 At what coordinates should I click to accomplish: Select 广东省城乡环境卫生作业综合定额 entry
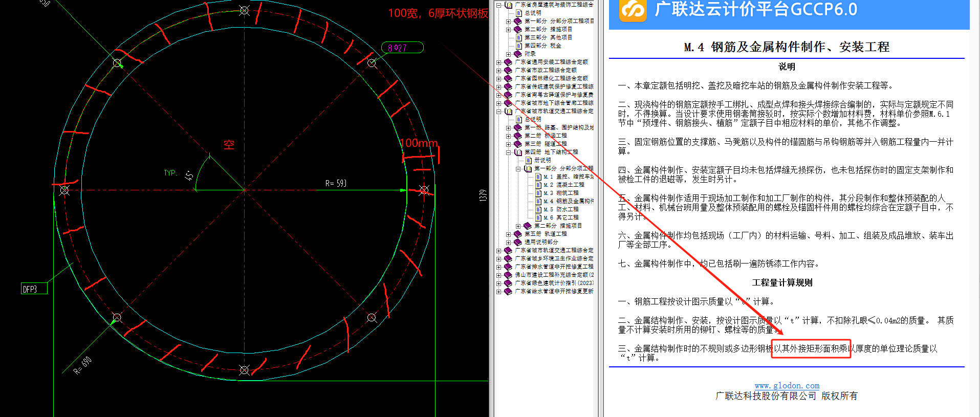[x=554, y=258]
